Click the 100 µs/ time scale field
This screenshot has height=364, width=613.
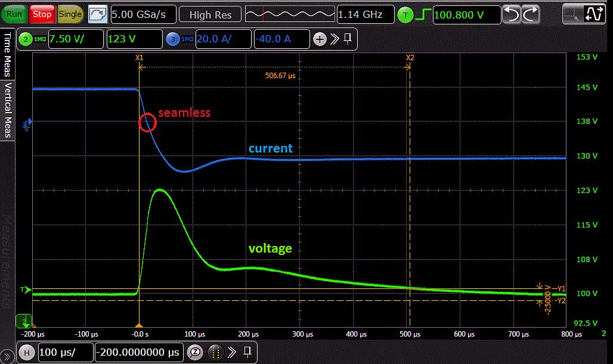coord(64,351)
